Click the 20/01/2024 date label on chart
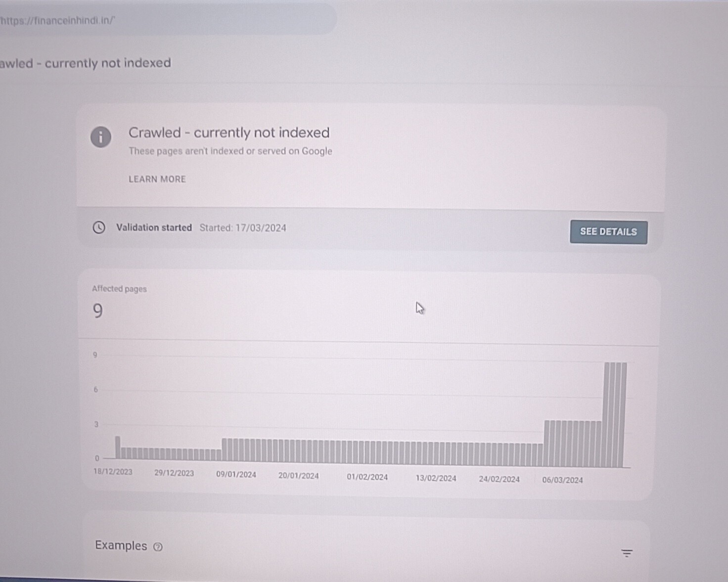Image resolution: width=728 pixels, height=582 pixels. pos(298,476)
